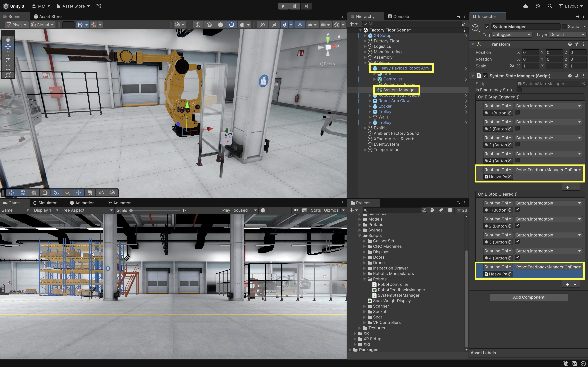Open Unity Cloud services icon

[x=525, y=6]
